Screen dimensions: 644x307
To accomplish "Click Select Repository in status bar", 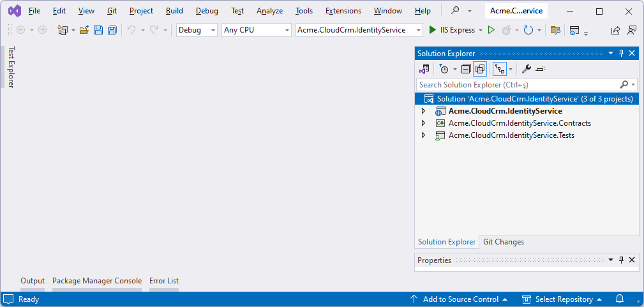I will (562, 299).
